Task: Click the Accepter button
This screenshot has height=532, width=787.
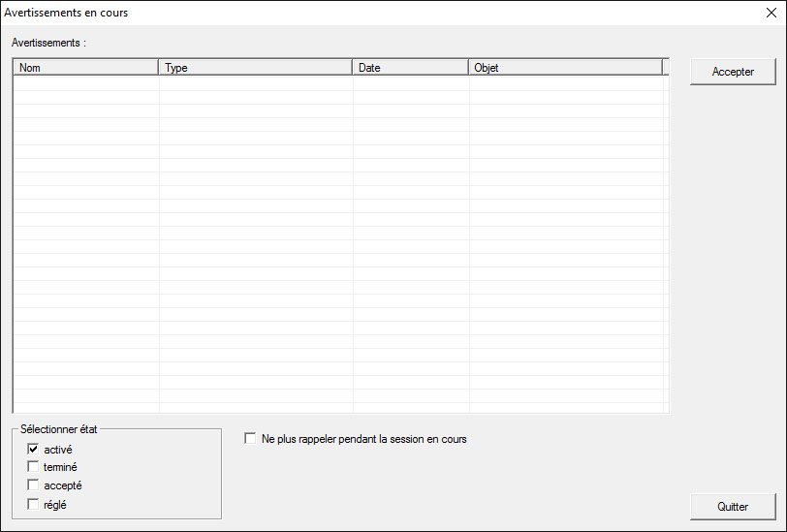Action: click(x=733, y=72)
